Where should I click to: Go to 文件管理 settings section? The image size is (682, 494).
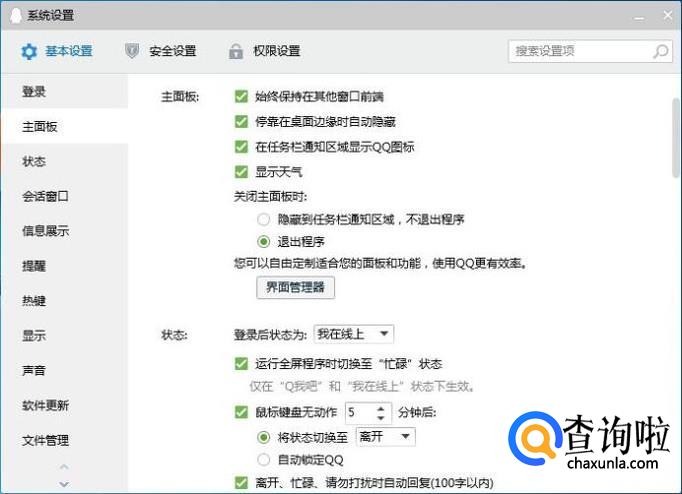click(45, 440)
